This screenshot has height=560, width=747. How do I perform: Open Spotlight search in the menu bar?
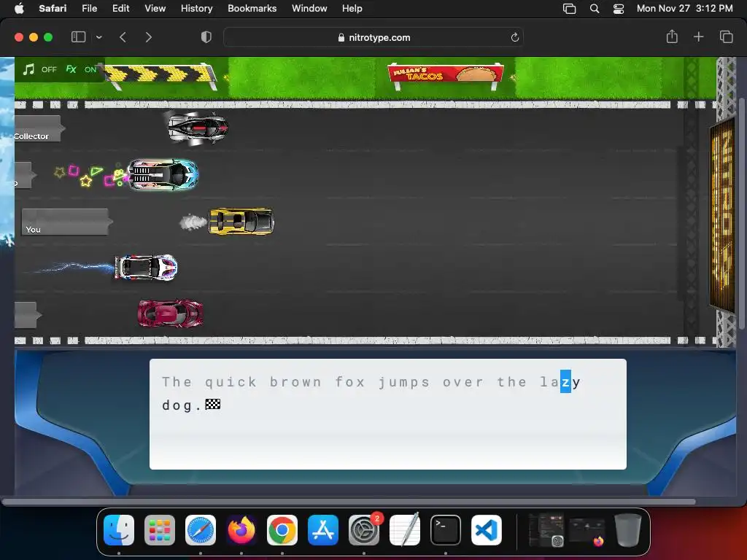(x=594, y=8)
